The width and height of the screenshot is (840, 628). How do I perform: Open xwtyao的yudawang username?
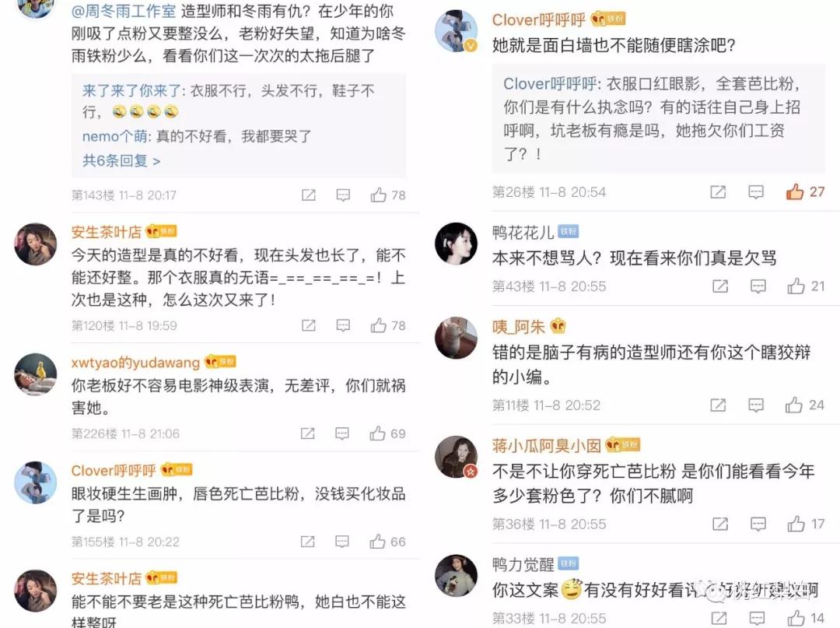tap(135, 362)
